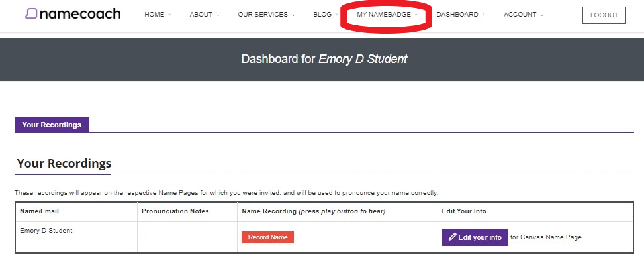Select the Your Recordings tab
644x277 pixels.
coord(52,125)
